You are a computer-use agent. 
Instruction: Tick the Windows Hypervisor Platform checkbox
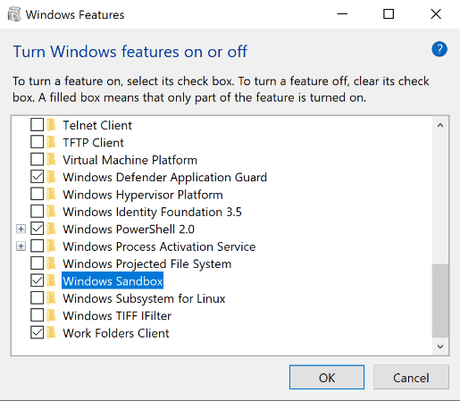click(37, 194)
